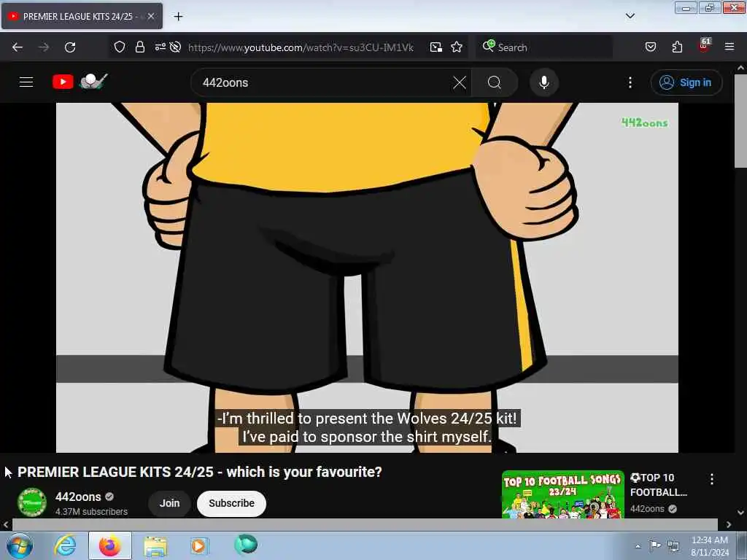The width and height of the screenshot is (747, 560).
Task: Bookmark this page with the star icon
Action: coord(457,47)
